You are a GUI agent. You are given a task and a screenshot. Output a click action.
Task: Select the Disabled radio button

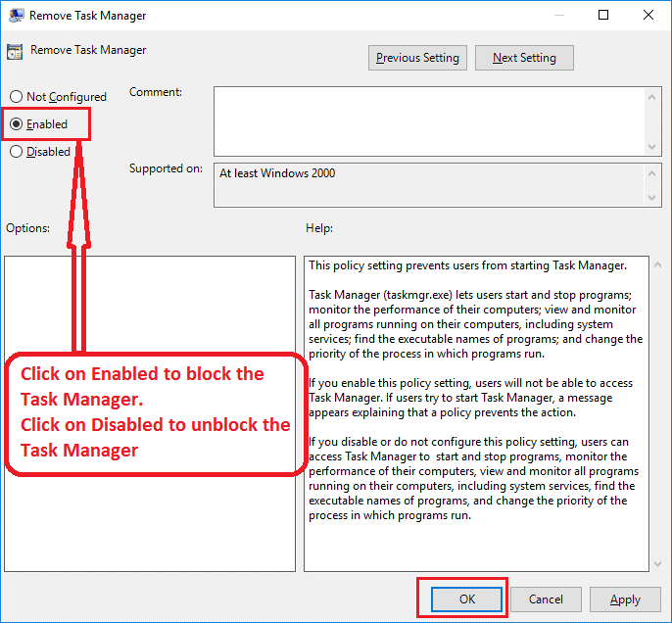click(x=17, y=152)
